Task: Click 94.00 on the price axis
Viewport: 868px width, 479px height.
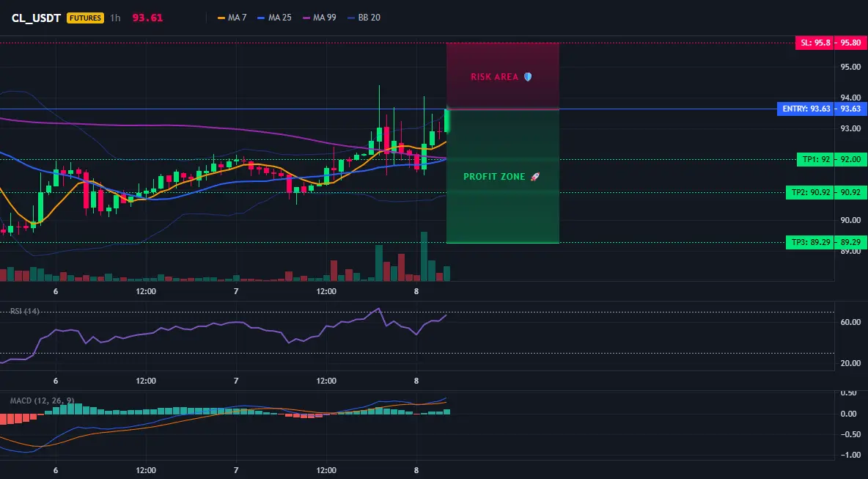Action: pyautogui.click(x=850, y=98)
